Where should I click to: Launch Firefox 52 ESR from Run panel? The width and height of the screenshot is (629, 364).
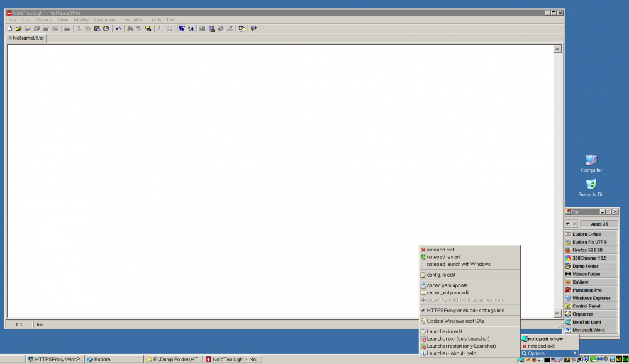pyautogui.click(x=590, y=250)
